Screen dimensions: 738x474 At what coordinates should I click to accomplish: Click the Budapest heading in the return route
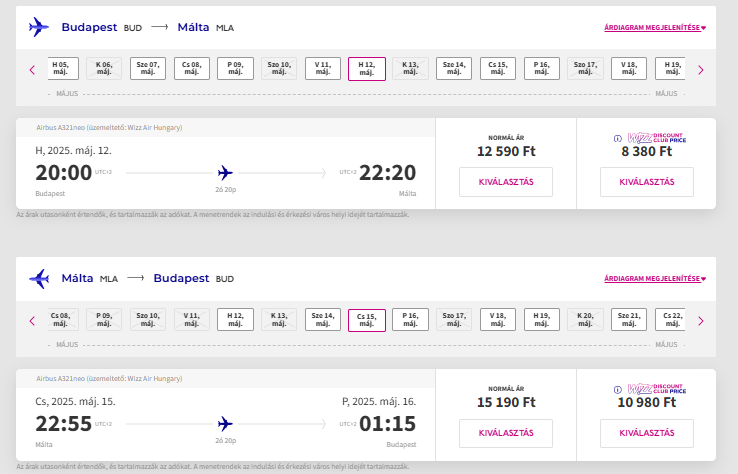181,278
